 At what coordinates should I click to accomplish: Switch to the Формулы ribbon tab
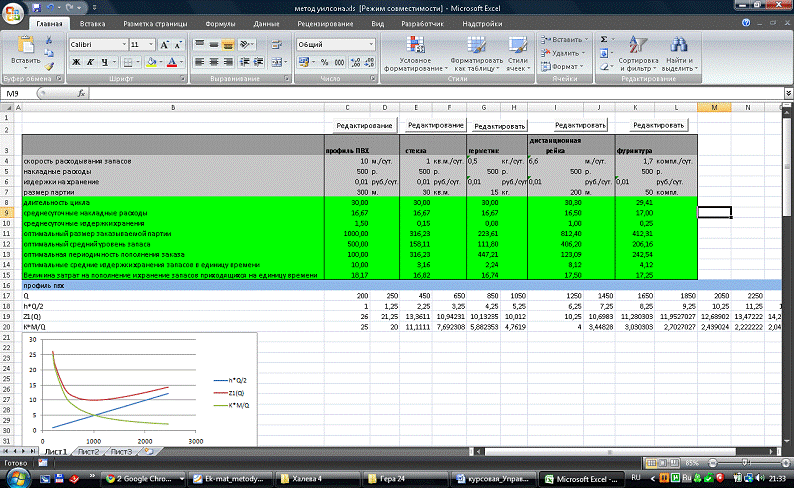click(219, 22)
